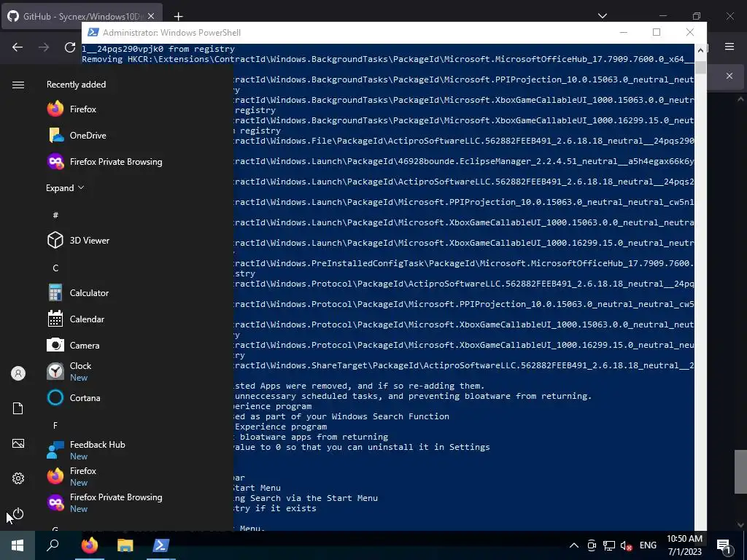The image size is (747, 560).
Task: Open Pictures from the Start sidebar
Action: (x=18, y=443)
